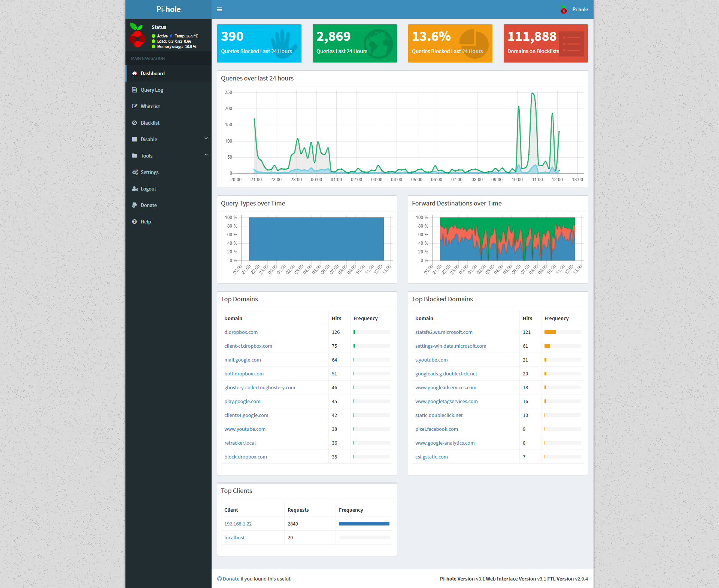Click the Pi-hole logo header title

click(169, 9)
